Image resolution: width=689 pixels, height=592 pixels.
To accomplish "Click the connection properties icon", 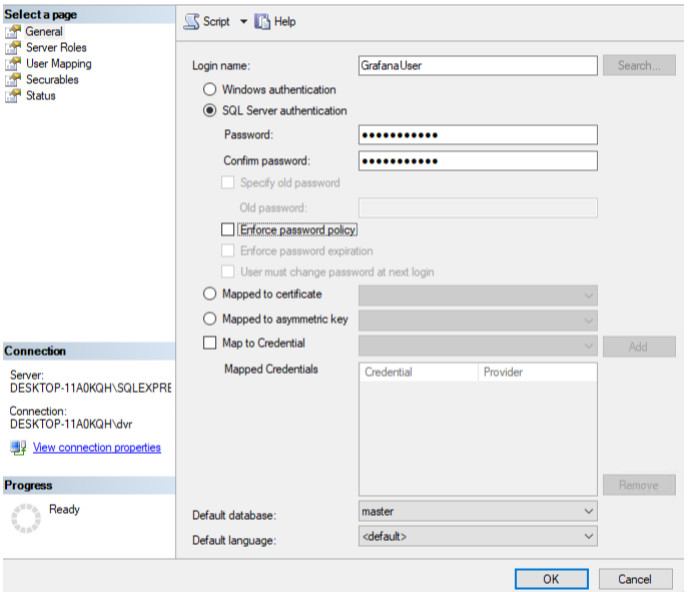I will tap(18, 448).
